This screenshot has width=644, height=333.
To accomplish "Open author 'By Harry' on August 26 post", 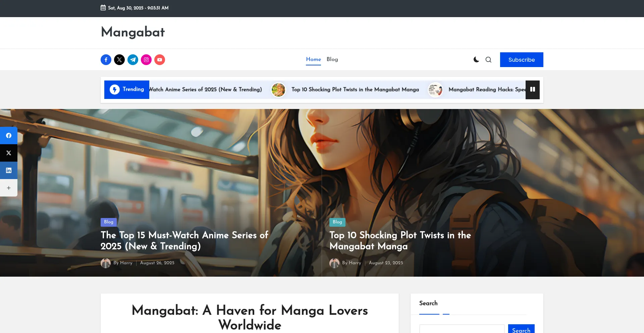I will tap(123, 263).
